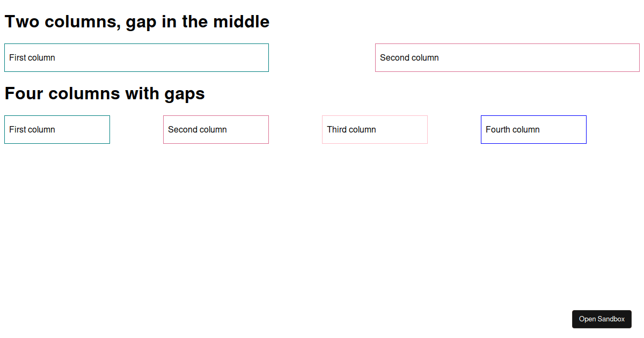Click the heading Four columns with gaps
This screenshot has width=644, height=338.
[105, 93]
